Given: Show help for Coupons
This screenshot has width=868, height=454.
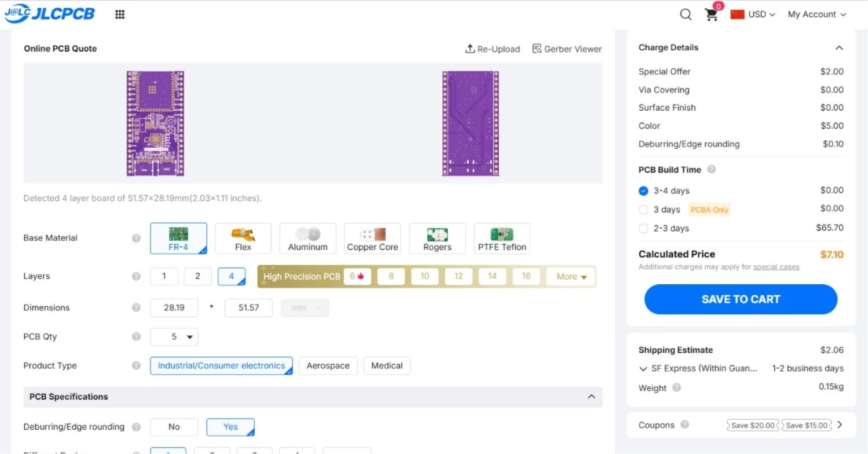Looking at the screenshot, I should click(685, 424).
